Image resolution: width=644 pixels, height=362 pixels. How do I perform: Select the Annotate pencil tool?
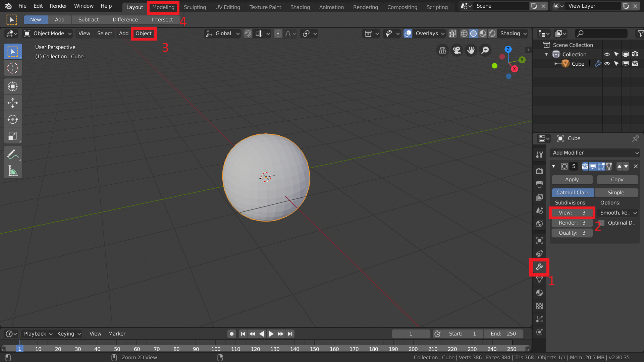13,154
